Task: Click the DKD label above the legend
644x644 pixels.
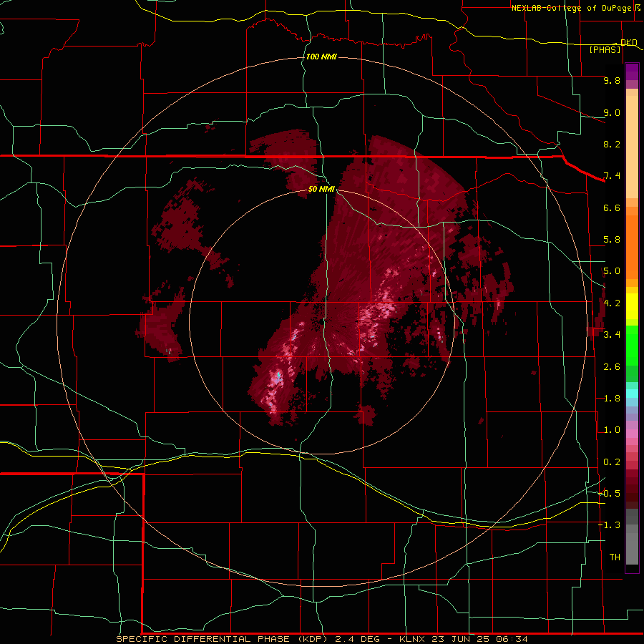Action: [x=629, y=42]
